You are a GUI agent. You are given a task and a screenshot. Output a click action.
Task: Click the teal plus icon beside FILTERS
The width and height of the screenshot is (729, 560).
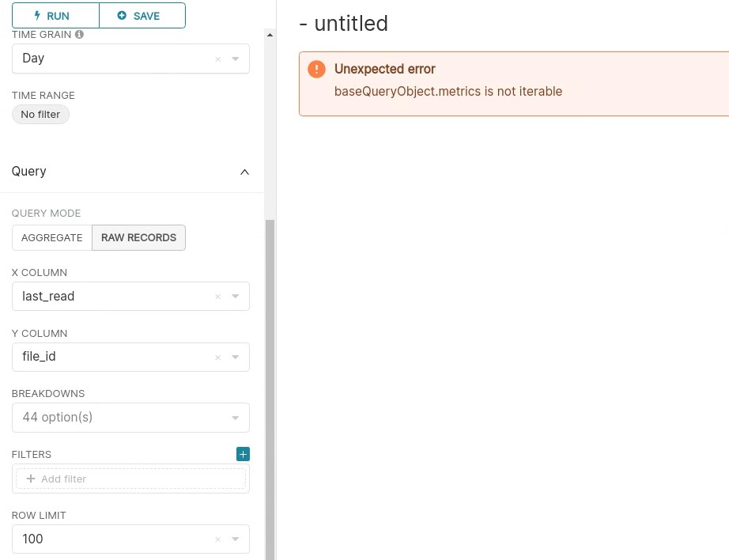pos(243,453)
